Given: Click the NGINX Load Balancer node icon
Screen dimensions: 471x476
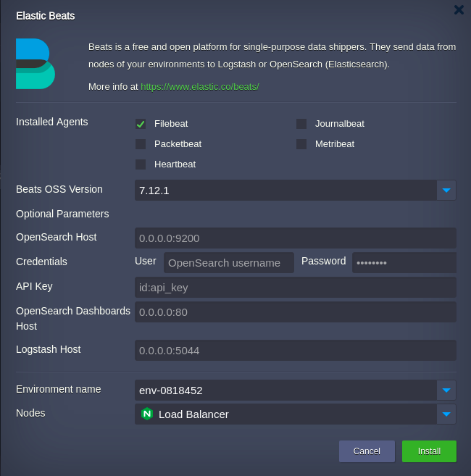Looking at the screenshot, I should [147, 414].
